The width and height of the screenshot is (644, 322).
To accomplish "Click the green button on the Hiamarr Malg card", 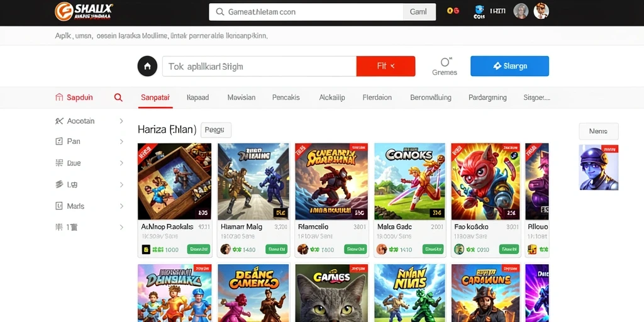I will click(277, 249).
